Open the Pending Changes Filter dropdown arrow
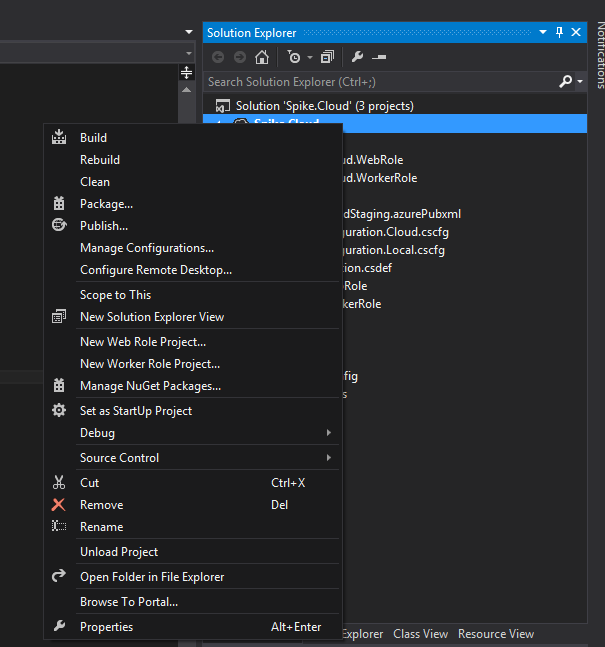This screenshot has height=647, width=605. (310, 57)
